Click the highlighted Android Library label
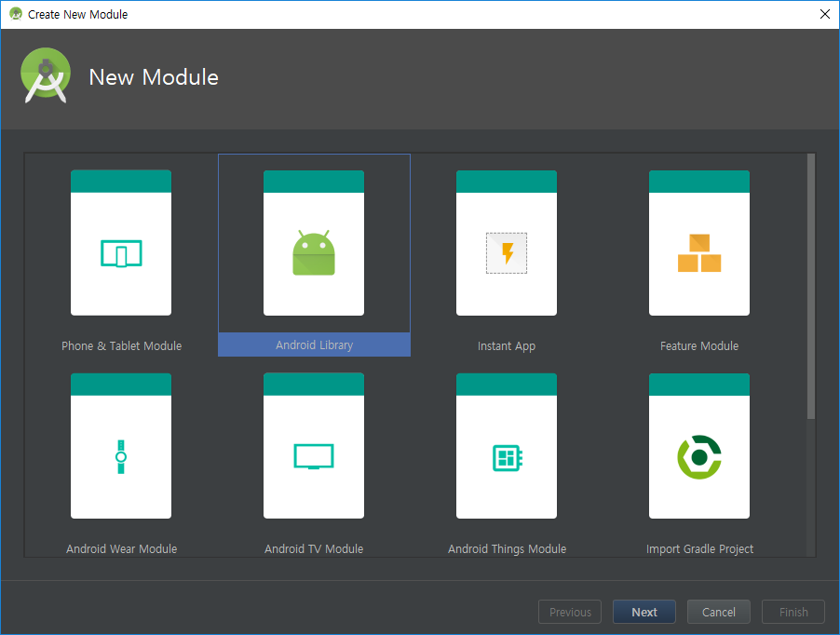Image resolution: width=840 pixels, height=635 pixels. pyautogui.click(x=315, y=345)
